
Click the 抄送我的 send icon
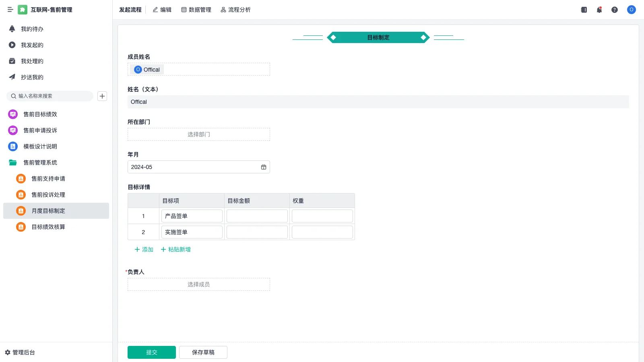tap(12, 77)
